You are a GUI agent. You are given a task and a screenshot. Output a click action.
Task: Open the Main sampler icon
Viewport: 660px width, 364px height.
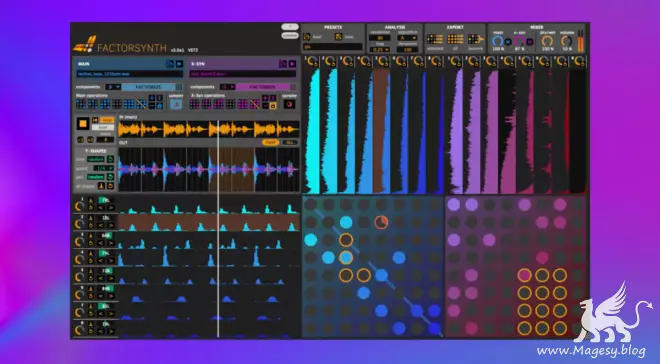(x=176, y=104)
